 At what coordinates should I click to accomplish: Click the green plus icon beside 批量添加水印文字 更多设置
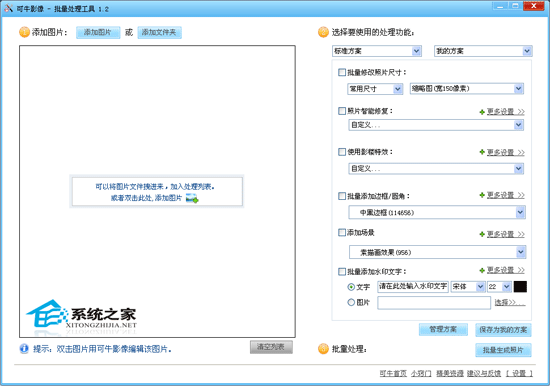coord(482,270)
